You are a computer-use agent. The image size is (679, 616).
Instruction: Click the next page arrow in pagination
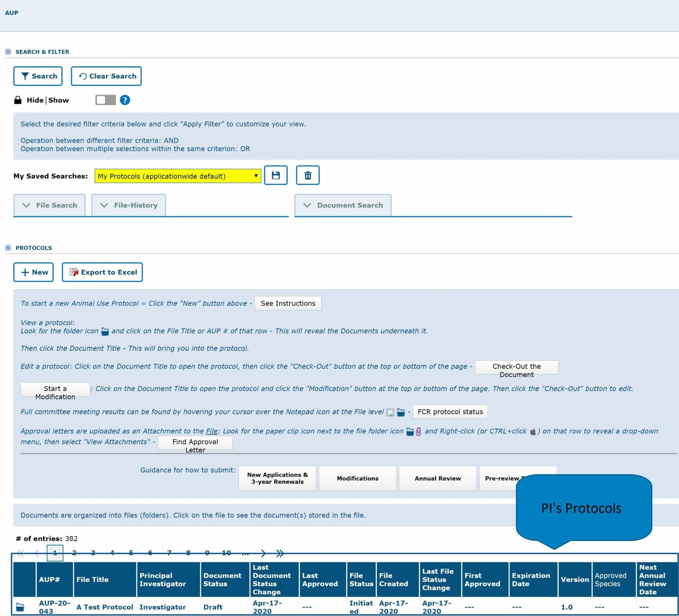262,553
